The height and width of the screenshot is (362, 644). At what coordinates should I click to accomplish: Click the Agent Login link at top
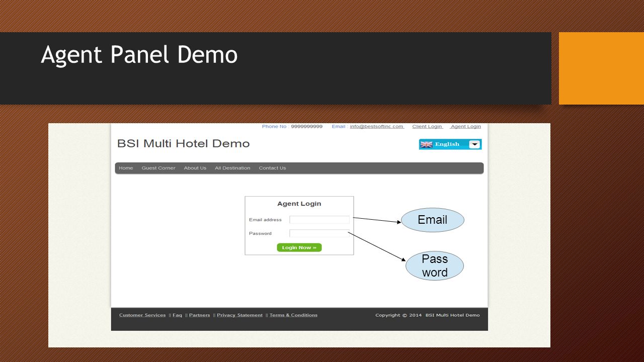[465, 126]
